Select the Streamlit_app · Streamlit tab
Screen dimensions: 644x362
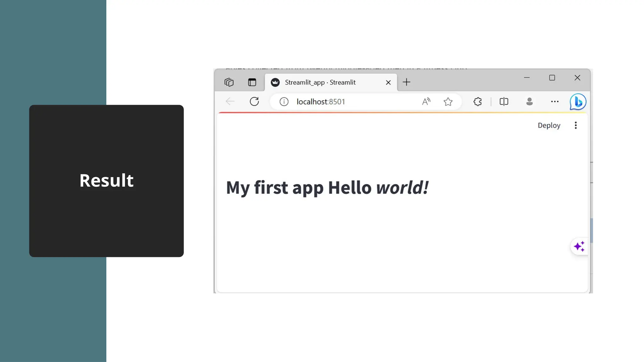point(320,82)
